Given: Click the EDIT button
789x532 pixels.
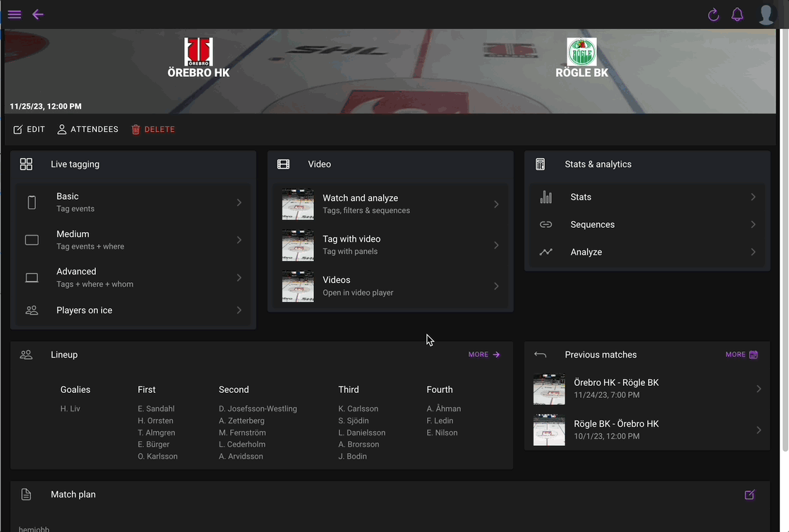Looking at the screenshot, I should pos(29,129).
